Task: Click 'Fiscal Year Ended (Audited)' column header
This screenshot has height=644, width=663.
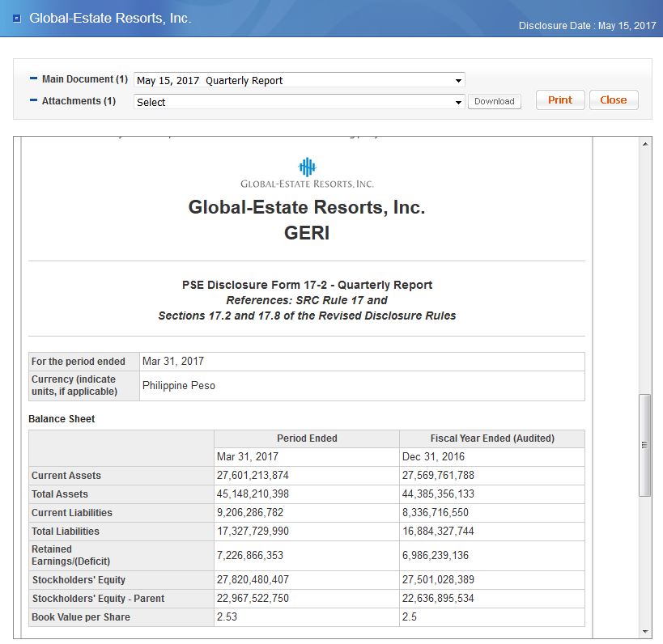Action: tap(492, 439)
